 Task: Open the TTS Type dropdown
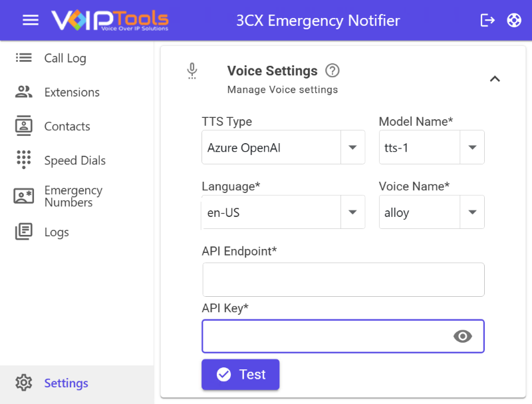click(352, 147)
